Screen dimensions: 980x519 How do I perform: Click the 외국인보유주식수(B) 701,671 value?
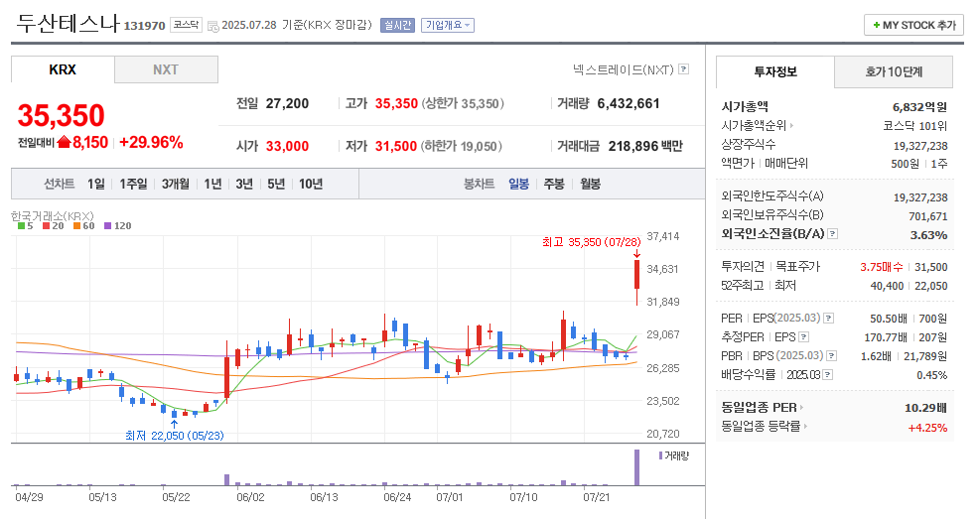tap(928, 216)
